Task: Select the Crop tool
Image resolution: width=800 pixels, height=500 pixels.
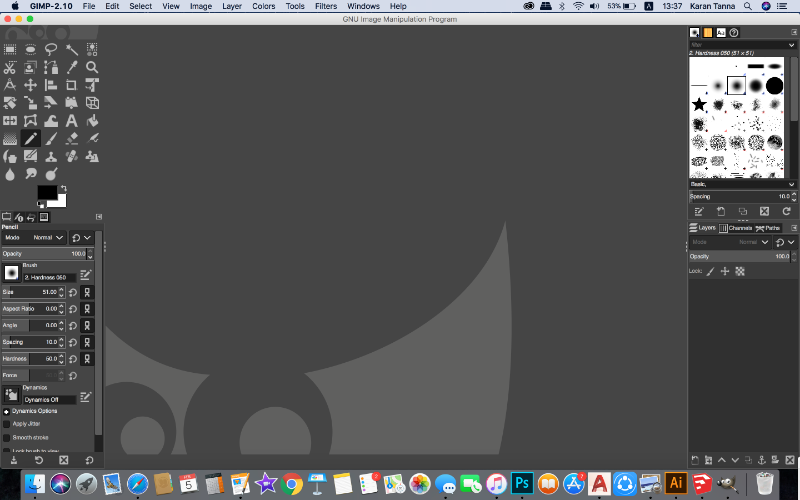Action: point(72,85)
